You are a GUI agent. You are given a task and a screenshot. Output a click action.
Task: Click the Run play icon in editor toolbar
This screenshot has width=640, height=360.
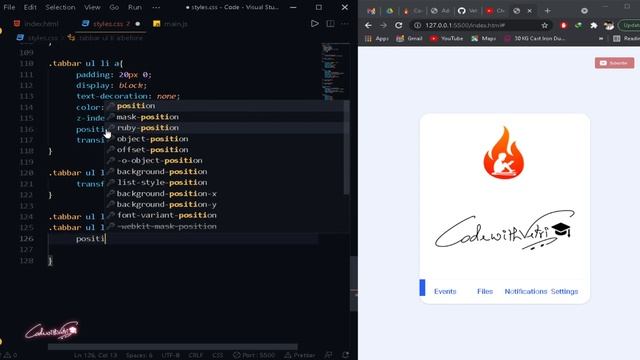pos(315,24)
